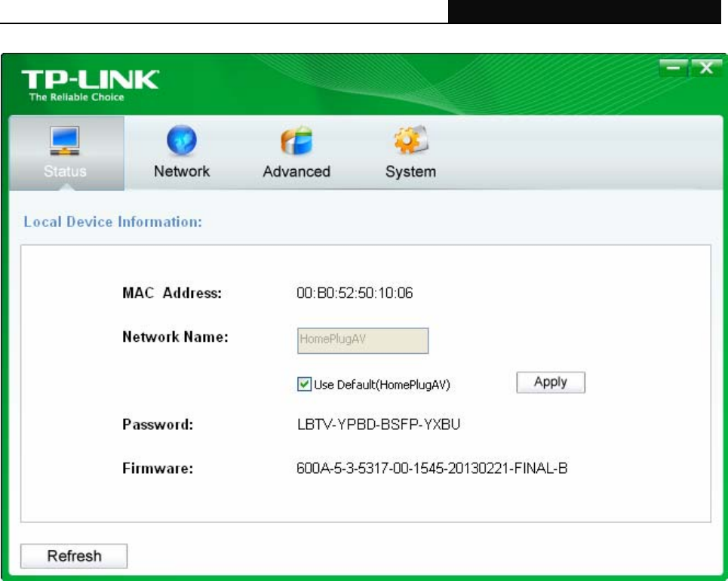The height and width of the screenshot is (581, 728).
Task: Switch to the Status tab label
Action: point(65,171)
